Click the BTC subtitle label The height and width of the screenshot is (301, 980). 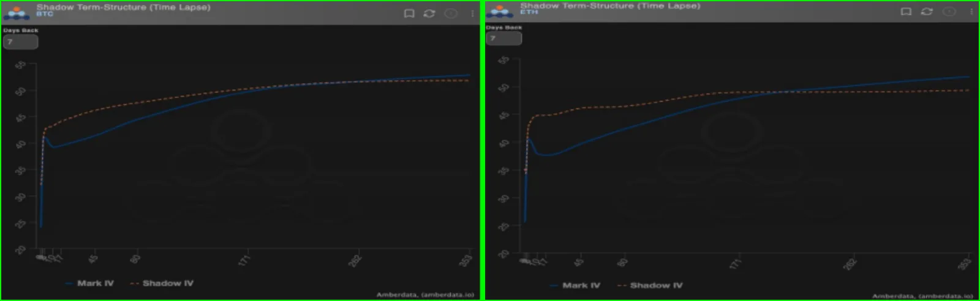click(45, 14)
